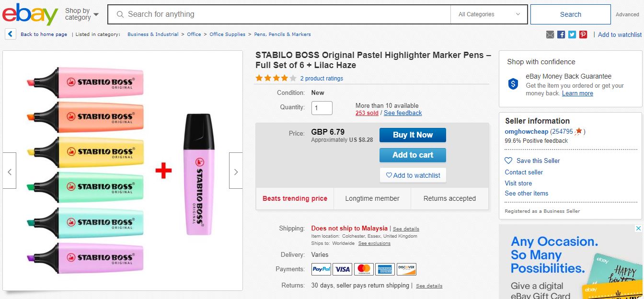
Task: Show the previous product image
Action: click(10, 171)
